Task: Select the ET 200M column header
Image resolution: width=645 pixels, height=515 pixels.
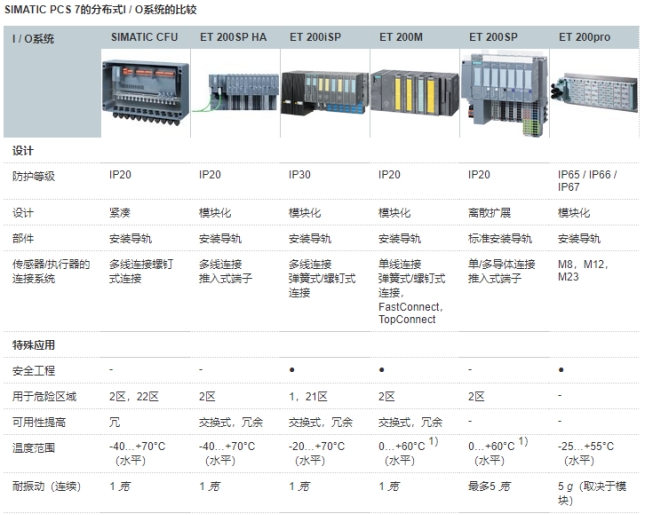Action: coord(401,37)
